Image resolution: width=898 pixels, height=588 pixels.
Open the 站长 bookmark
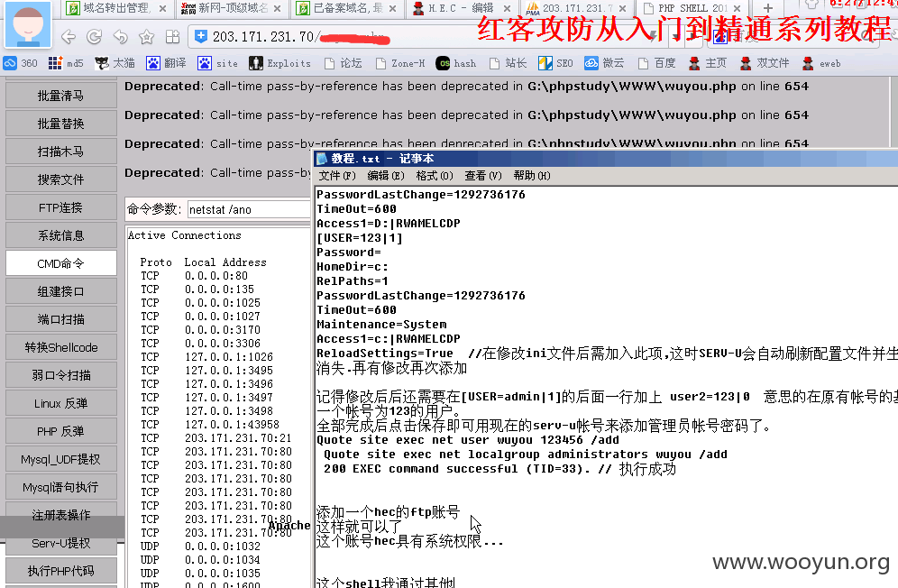(x=508, y=63)
